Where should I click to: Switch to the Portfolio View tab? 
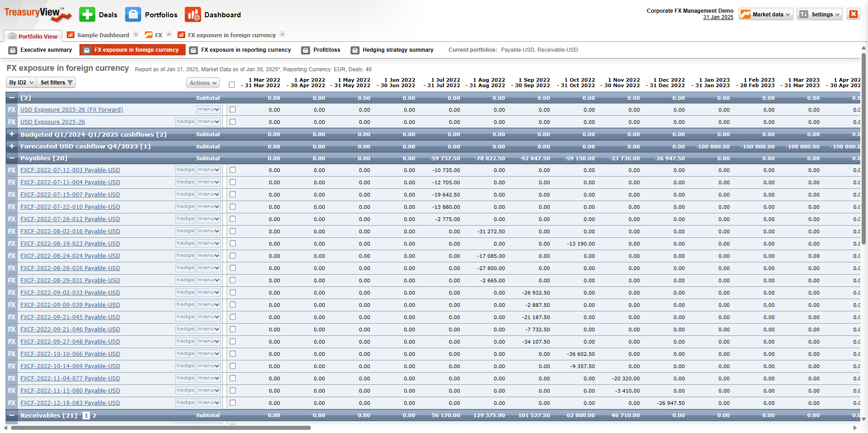33,36
